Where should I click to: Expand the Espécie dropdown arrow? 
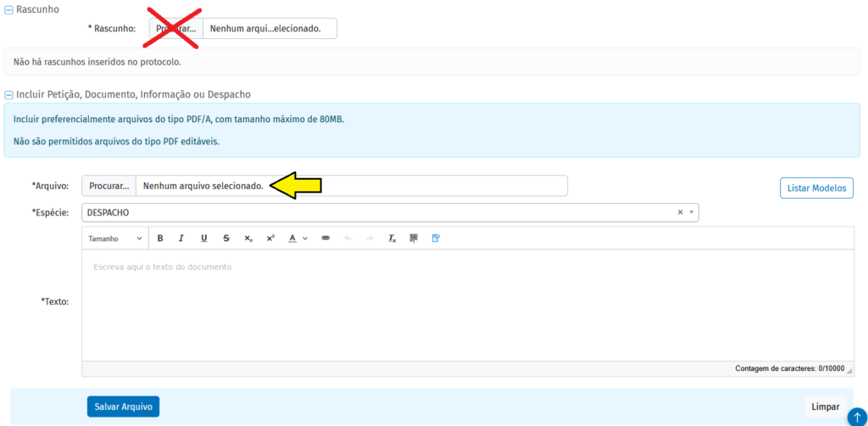tap(692, 212)
